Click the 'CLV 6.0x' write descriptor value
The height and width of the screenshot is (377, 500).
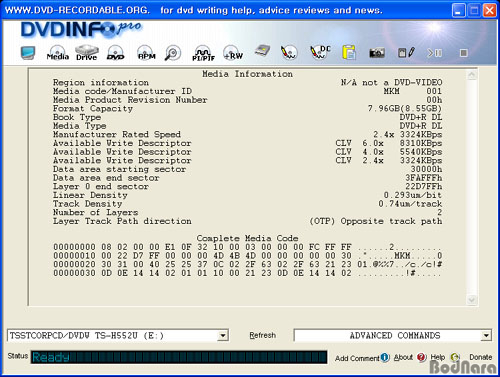[x=359, y=143]
